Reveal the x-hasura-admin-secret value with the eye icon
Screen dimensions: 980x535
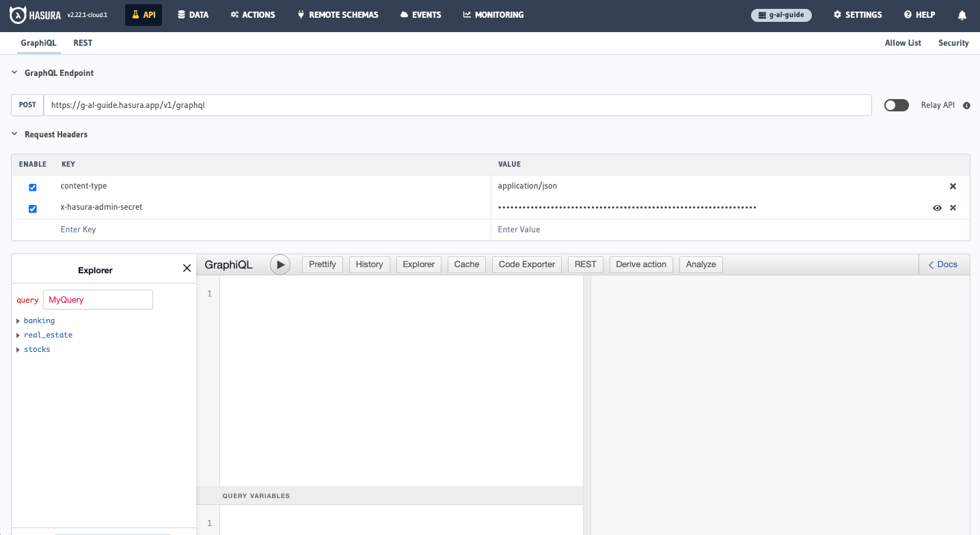point(937,208)
